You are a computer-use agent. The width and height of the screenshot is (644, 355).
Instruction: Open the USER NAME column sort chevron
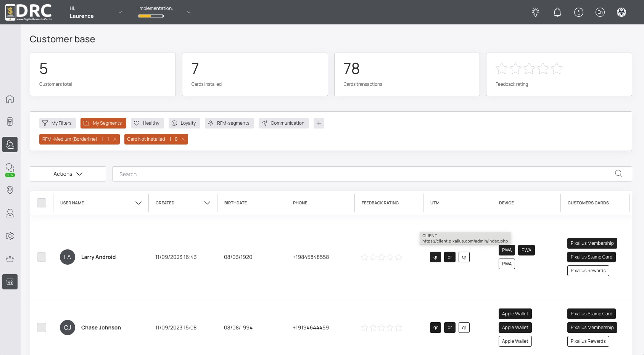tap(138, 203)
